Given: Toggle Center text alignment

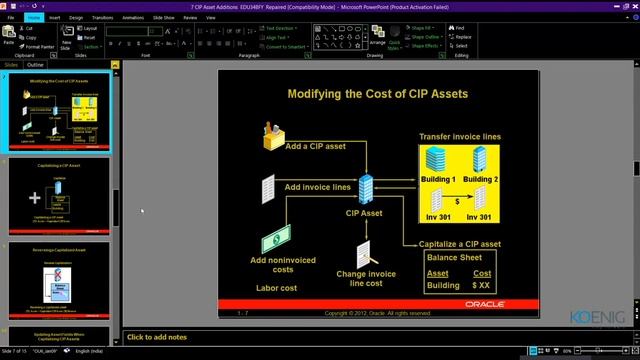Looking at the screenshot, I should [x=209, y=43].
